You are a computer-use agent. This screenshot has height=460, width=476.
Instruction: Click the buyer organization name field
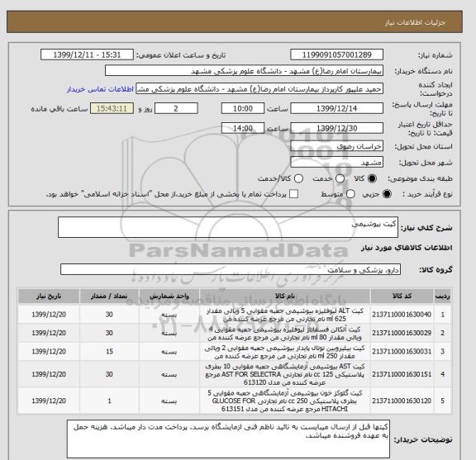coord(244,71)
